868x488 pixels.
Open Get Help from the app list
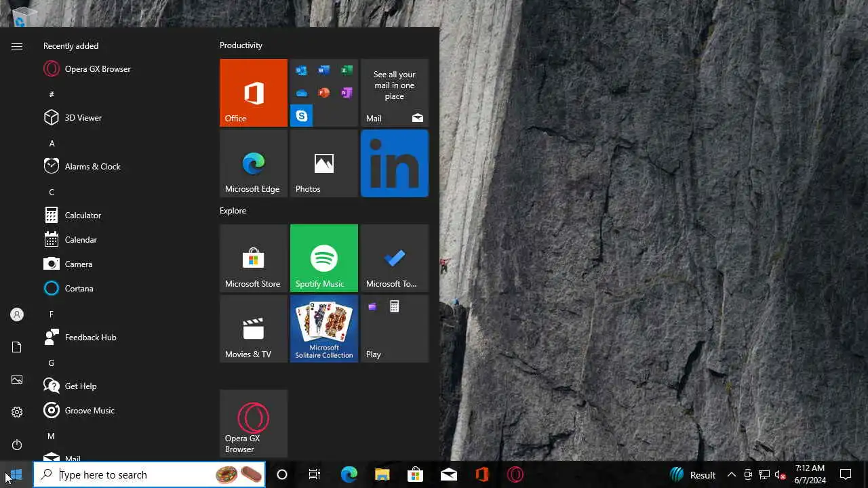pos(122,386)
